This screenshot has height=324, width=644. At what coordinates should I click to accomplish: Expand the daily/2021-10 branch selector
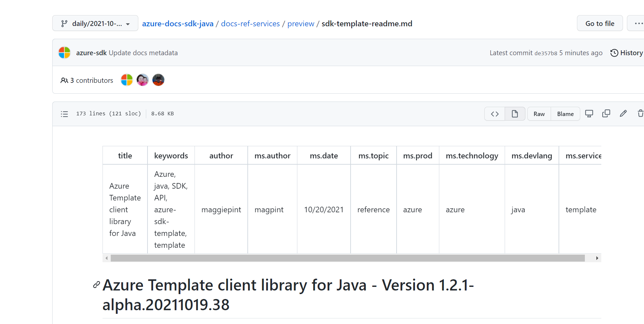click(x=95, y=23)
